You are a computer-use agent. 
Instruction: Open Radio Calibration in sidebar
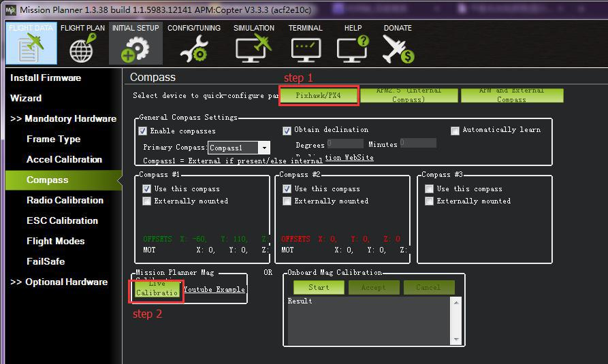point(65,200)
